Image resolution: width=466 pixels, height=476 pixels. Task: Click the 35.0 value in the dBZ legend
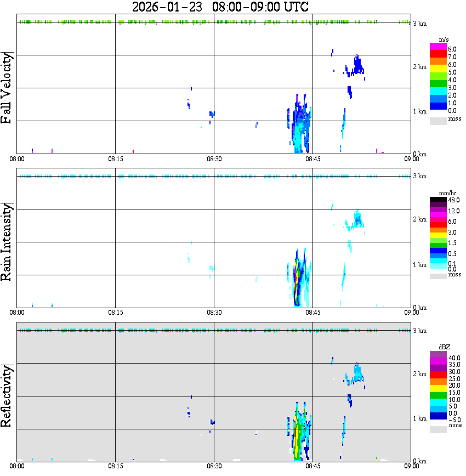pyautogui.click(x=454, y=365)
